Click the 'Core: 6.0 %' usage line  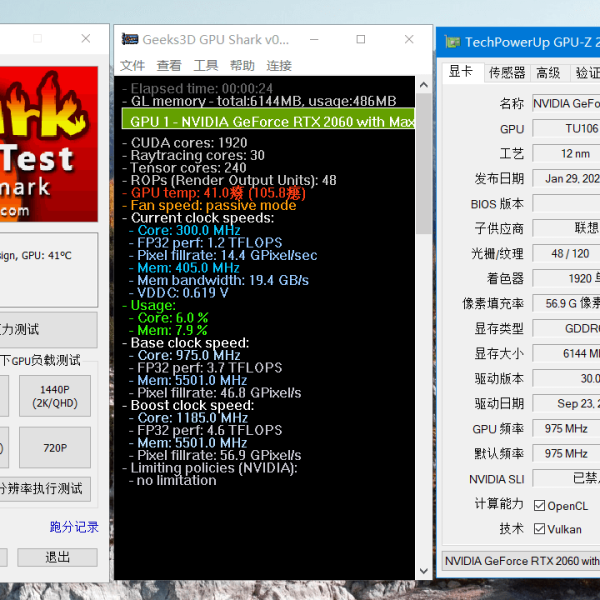point(169,318)
